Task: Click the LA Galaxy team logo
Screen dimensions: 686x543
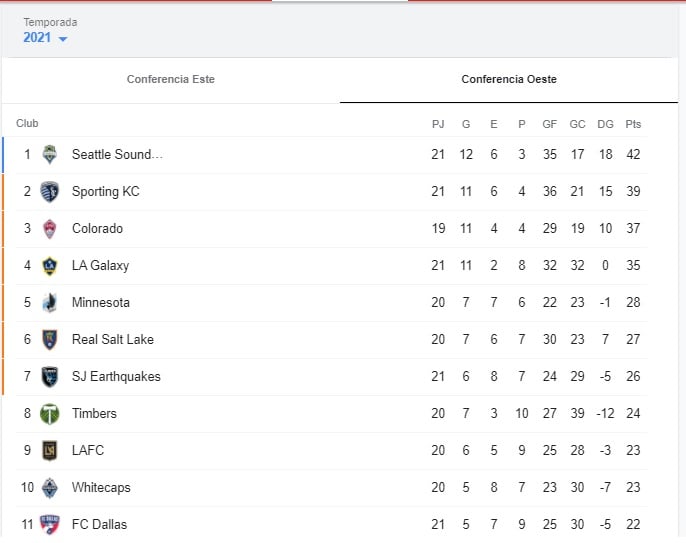Action: point(49,266)
